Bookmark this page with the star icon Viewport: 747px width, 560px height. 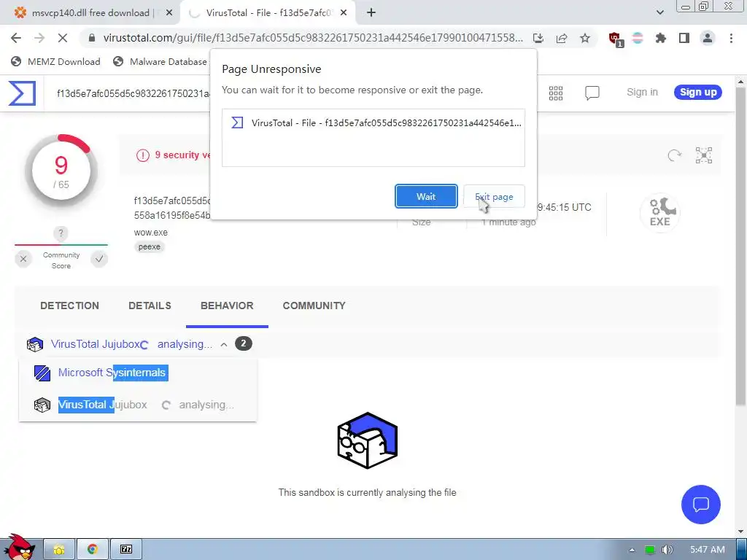tap(585, 38)
